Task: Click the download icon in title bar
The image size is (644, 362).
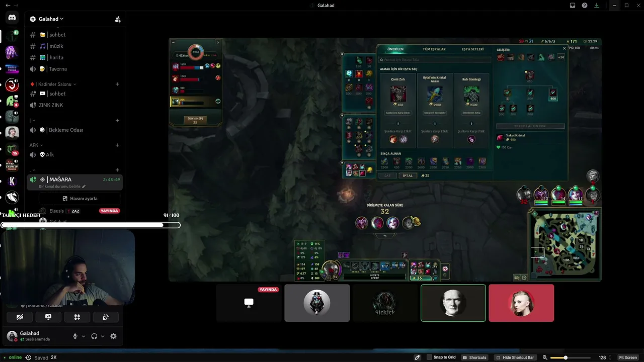Action: [597, 6]
